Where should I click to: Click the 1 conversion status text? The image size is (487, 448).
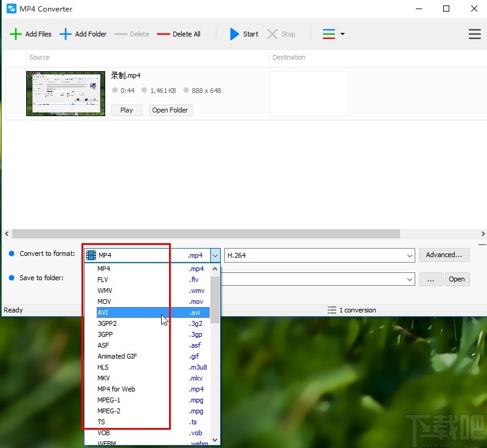[357, 310]
